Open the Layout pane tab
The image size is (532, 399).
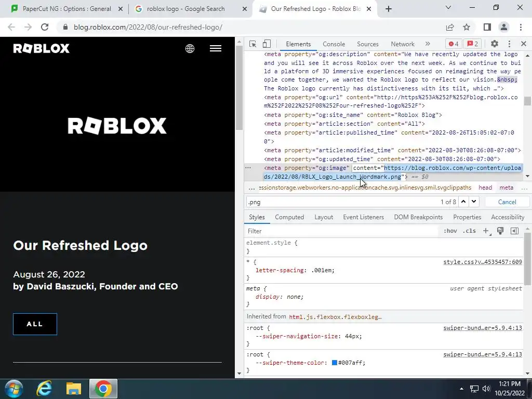pyautogui.click(x=324, y=217)
